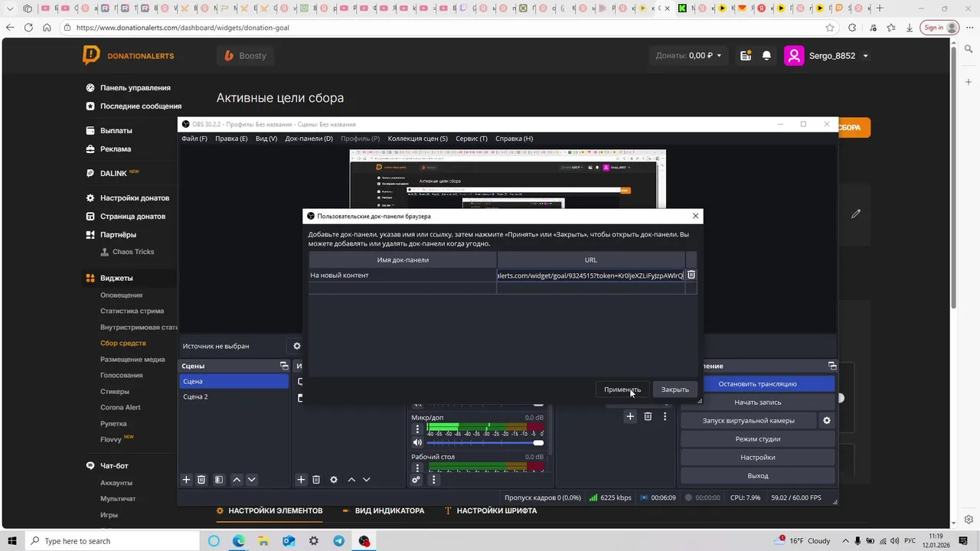
Task: Select "Сцена 2" in Scenes list
Action: click(x=234, y=396)
